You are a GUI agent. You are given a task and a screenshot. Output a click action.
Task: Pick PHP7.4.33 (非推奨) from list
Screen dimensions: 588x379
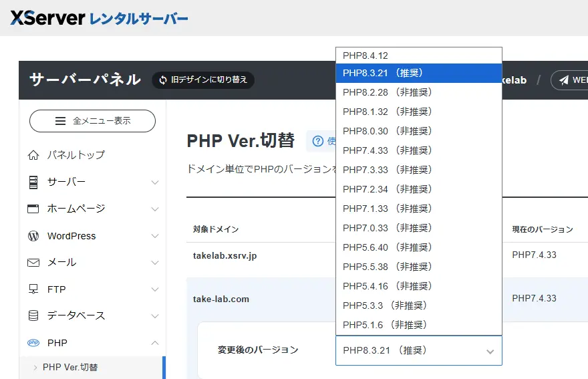(x=418, y=150)
